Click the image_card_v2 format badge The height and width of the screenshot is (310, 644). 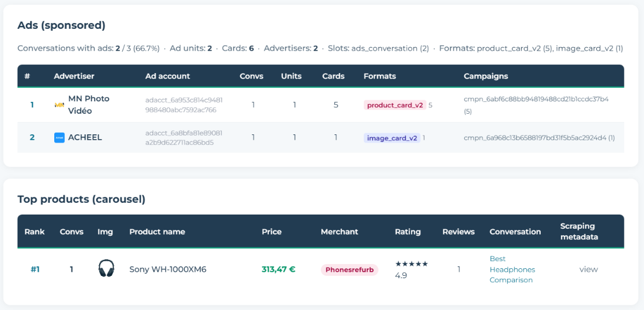point(392,138)
